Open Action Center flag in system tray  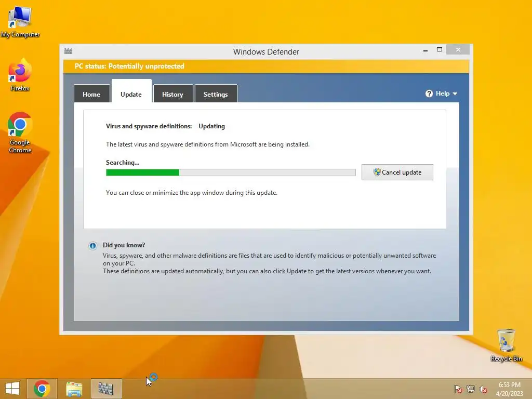tap(458, 389)
